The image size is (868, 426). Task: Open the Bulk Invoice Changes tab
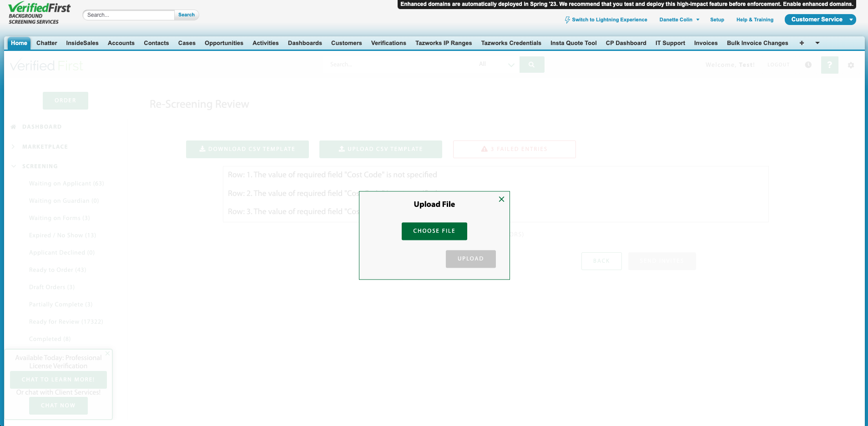point(757,43)
